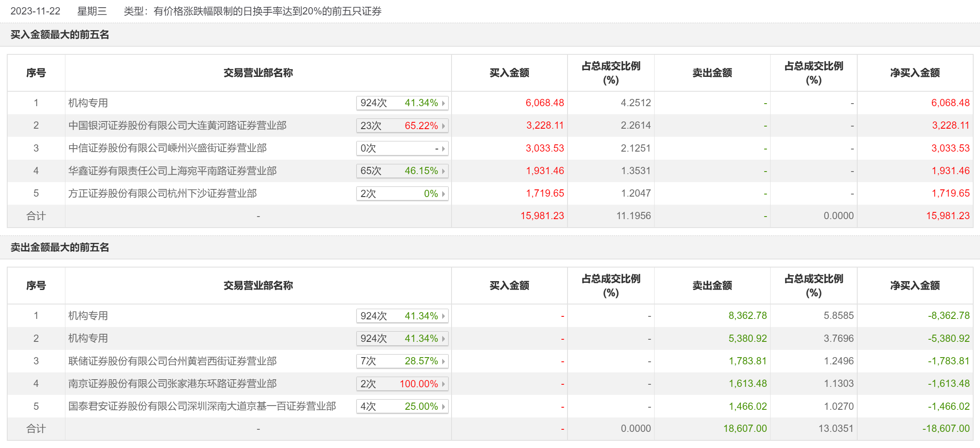This screenshot has width=980, height=448.
Task: Expand 0次 stats for 中信证券嵊州兴盛街
Action: pyautogui.click(x=402, y=148)
